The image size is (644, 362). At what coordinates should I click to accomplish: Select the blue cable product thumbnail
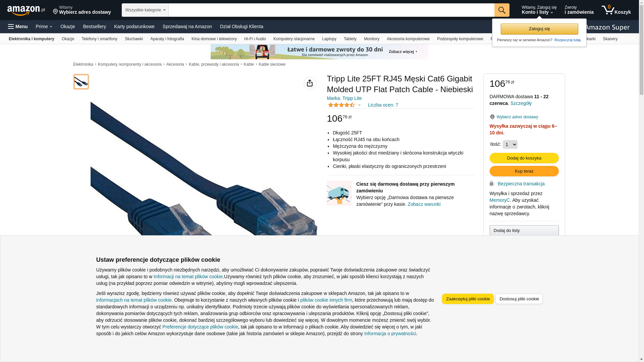point(81,82)
